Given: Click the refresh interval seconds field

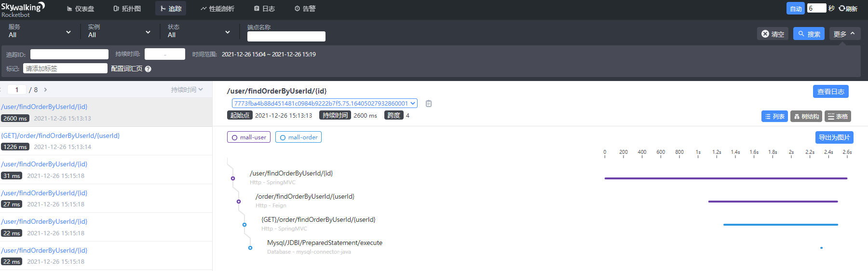Looking at the screenshot, I should 816,8.
